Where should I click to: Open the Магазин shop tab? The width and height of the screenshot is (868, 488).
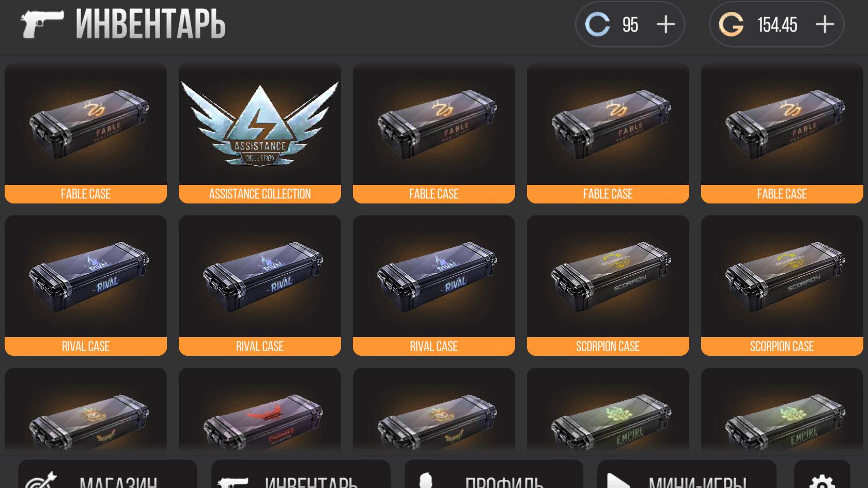click(107, 474)
